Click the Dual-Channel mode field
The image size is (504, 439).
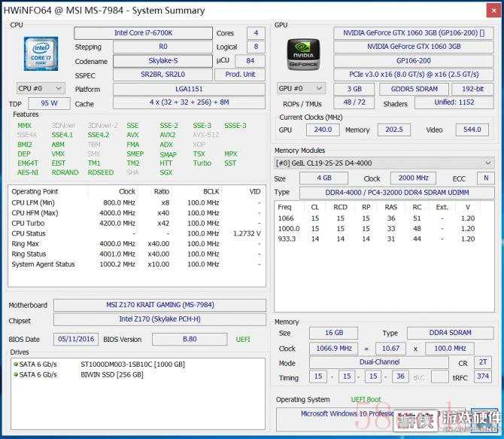379,362
